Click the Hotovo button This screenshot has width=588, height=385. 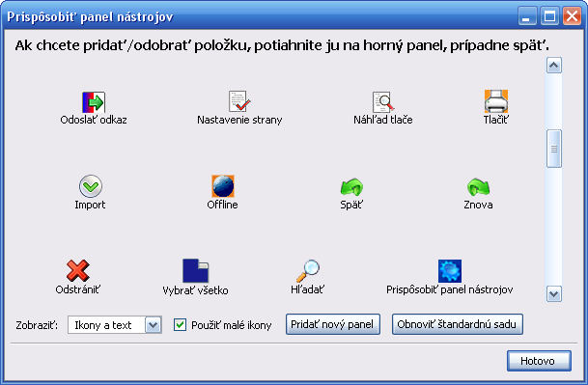(x=540, y=361)
